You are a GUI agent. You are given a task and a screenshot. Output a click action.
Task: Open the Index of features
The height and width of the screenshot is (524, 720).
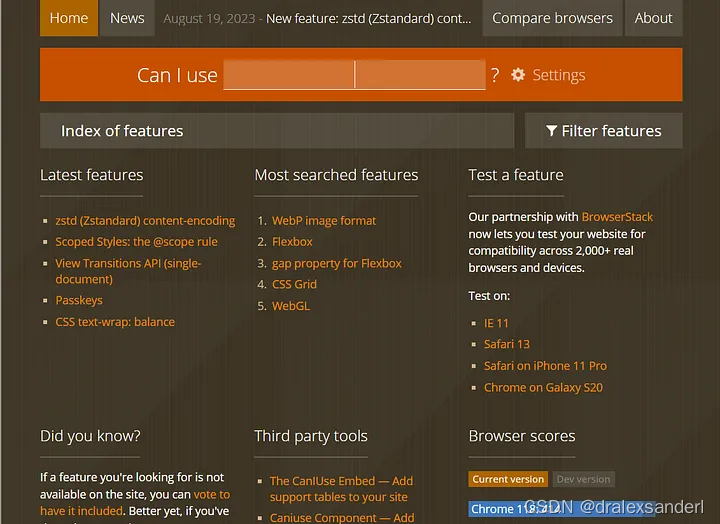tap(277, 131)
